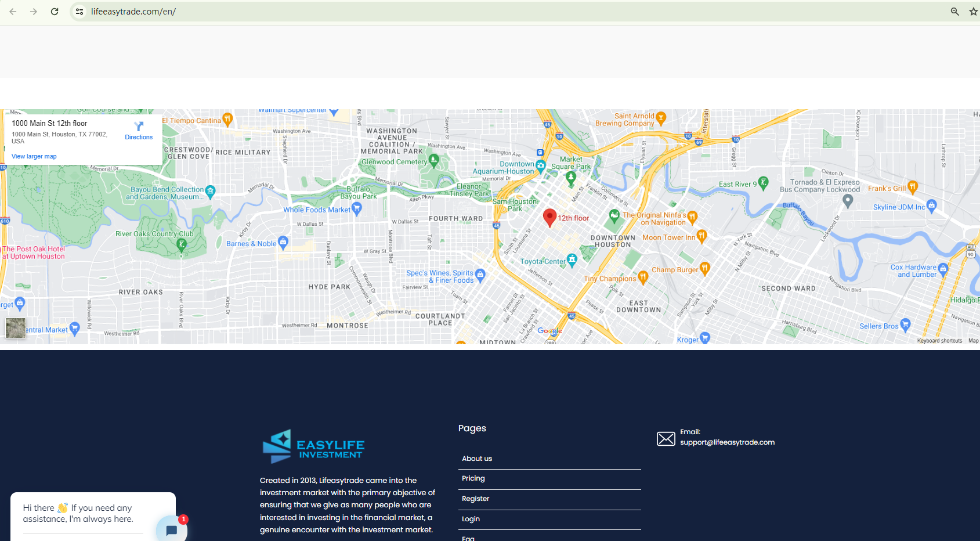The height and width of the screenshot is (541, 980).
Task: Click the "1000 Main St 12th floor" title
Action: [49, 123]
